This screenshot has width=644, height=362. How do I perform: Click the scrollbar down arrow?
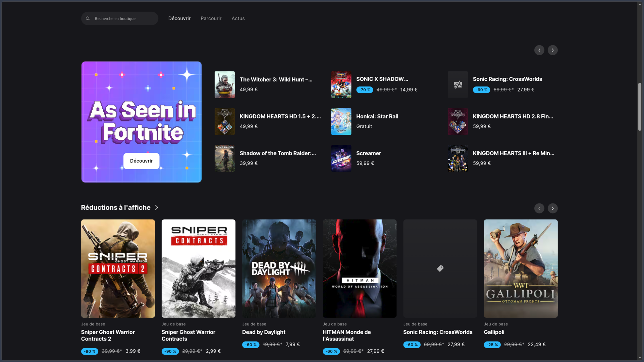640,358
